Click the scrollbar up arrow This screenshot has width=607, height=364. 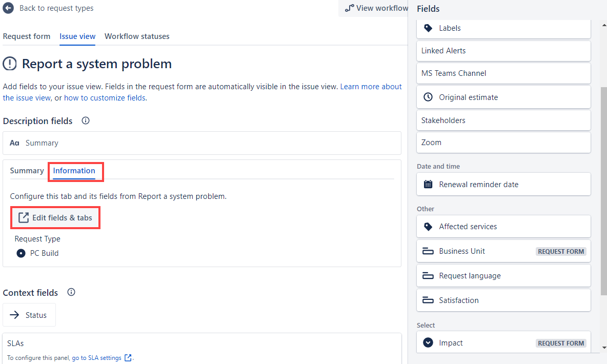[x=604, y=25]
